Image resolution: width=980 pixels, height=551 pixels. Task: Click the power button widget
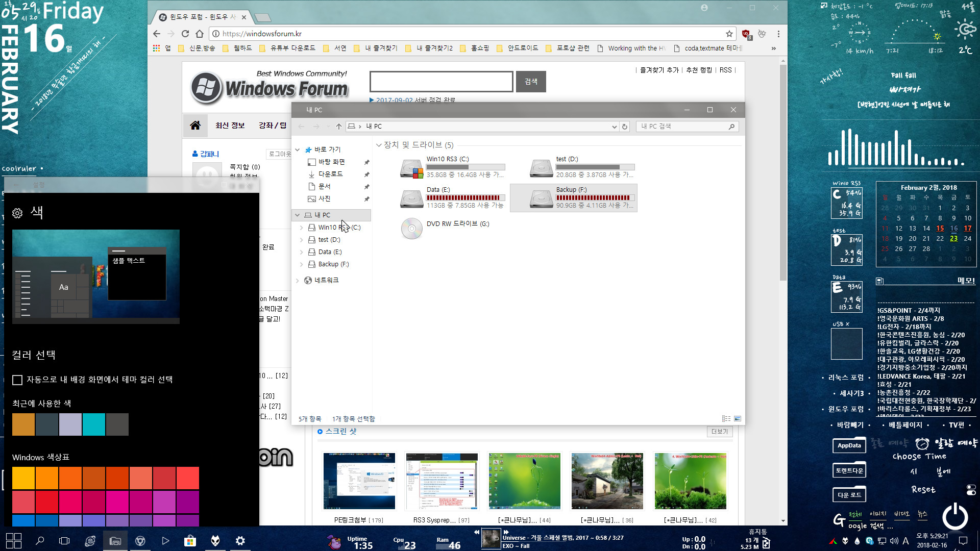point(955,516)
